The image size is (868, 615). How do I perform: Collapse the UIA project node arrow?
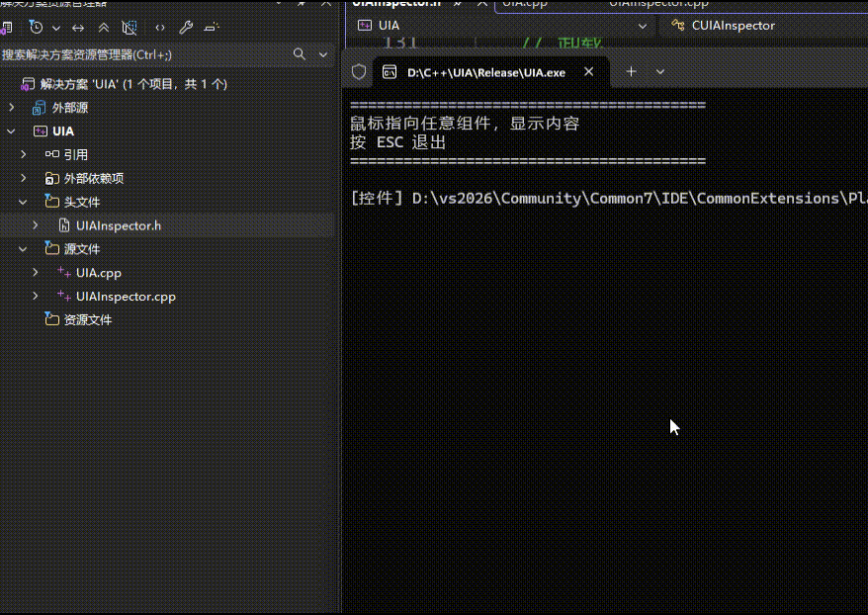click(x=11, y=132)
